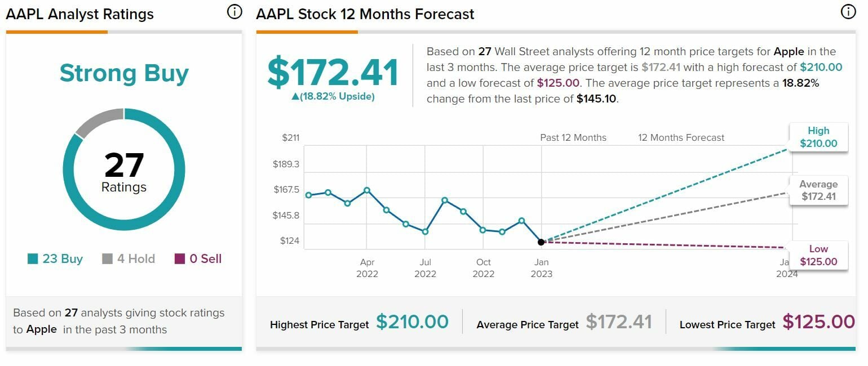Click purple Sell legend square
The height and width of the screenshot is (366, 868).
pos(180,259)
